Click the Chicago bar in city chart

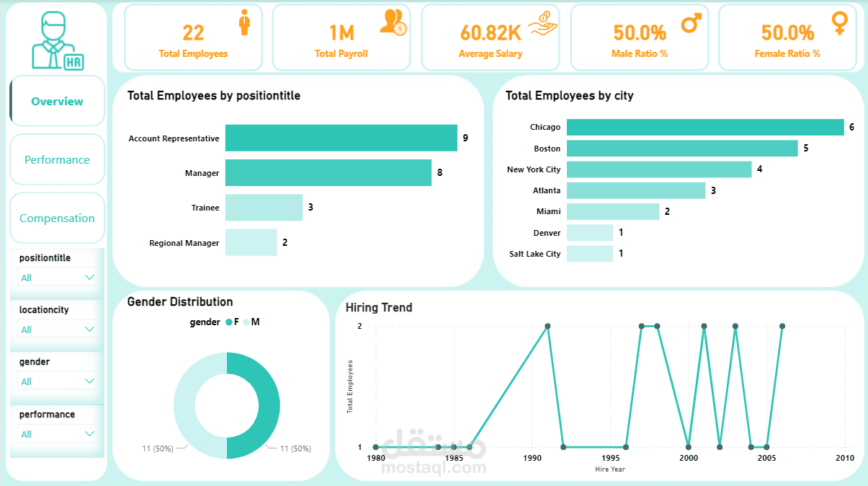coord(705,127)
